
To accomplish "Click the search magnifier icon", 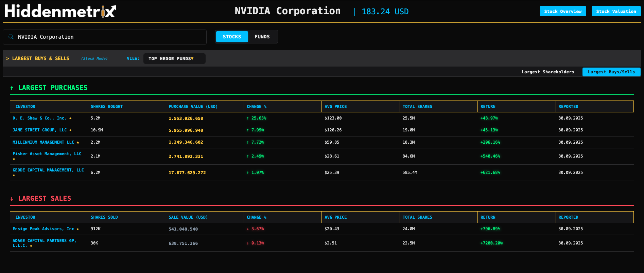I will tap(11, 37).
